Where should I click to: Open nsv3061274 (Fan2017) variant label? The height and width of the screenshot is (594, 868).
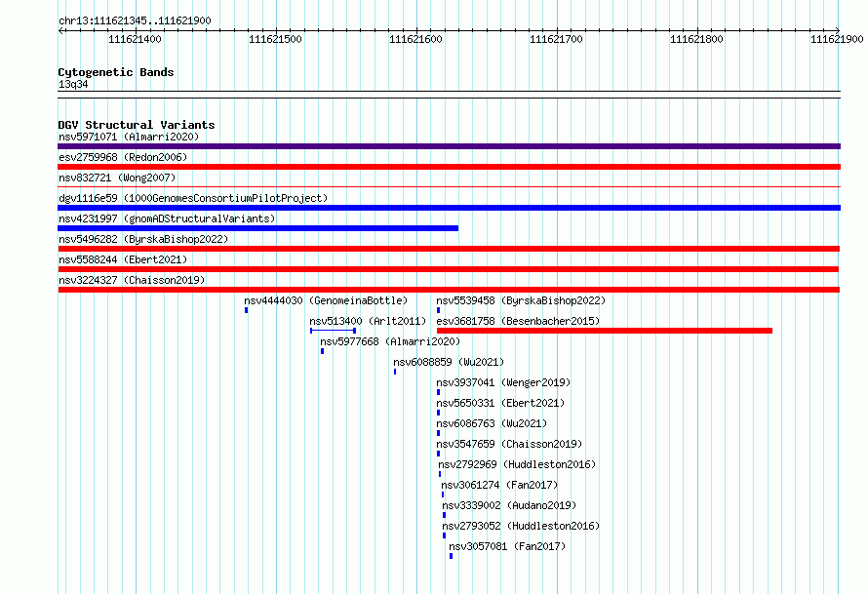[x=499, y=485]
